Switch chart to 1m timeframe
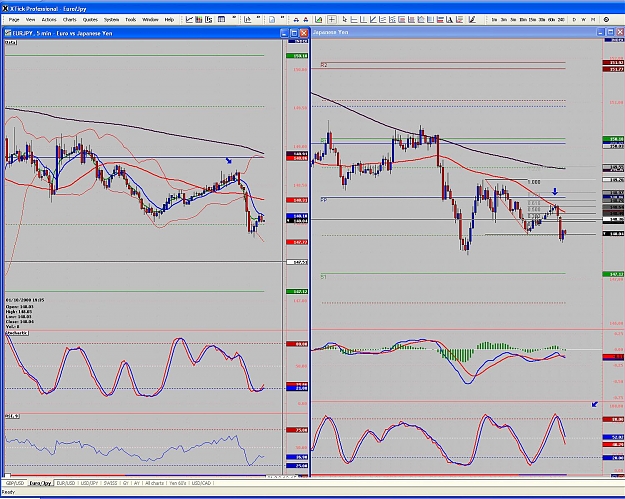The width and height of the screenshot is (625, 499). click(x=494, y=20)
